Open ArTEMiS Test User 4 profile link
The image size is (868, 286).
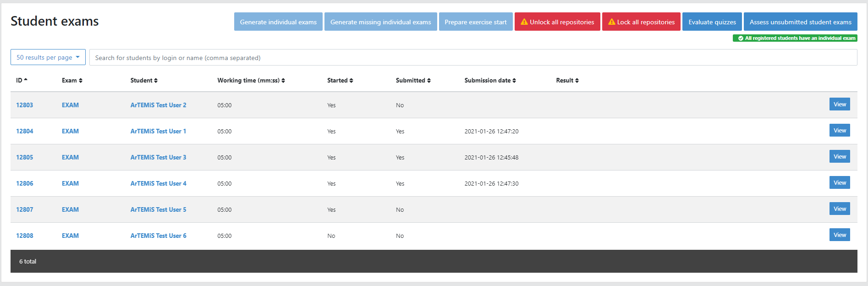tap(158, 183)
